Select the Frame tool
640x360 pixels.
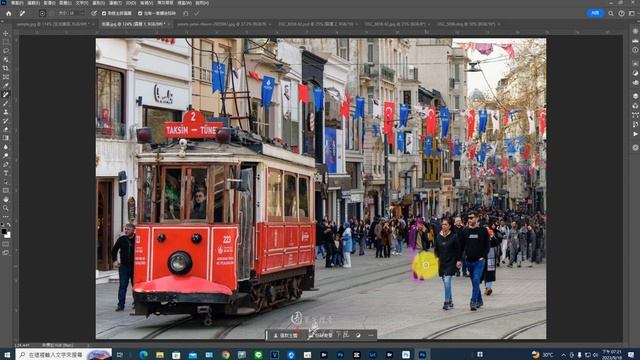[6, 77]
